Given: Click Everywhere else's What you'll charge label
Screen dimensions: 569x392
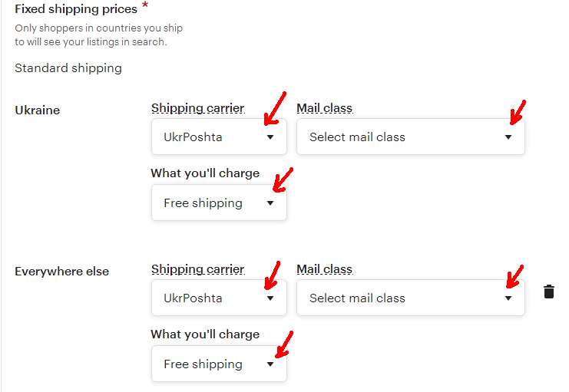Looking at the screenshot, I should click(x=205, y=334).
